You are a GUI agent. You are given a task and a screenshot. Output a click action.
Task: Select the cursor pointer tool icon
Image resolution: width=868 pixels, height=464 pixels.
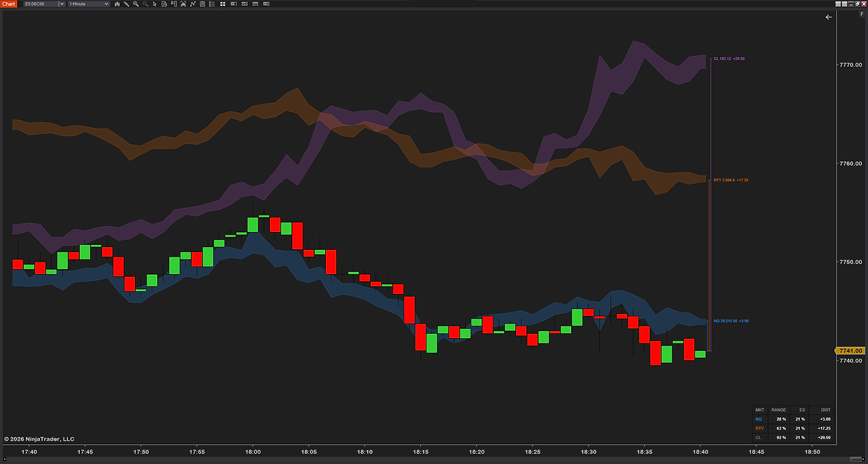155,3
